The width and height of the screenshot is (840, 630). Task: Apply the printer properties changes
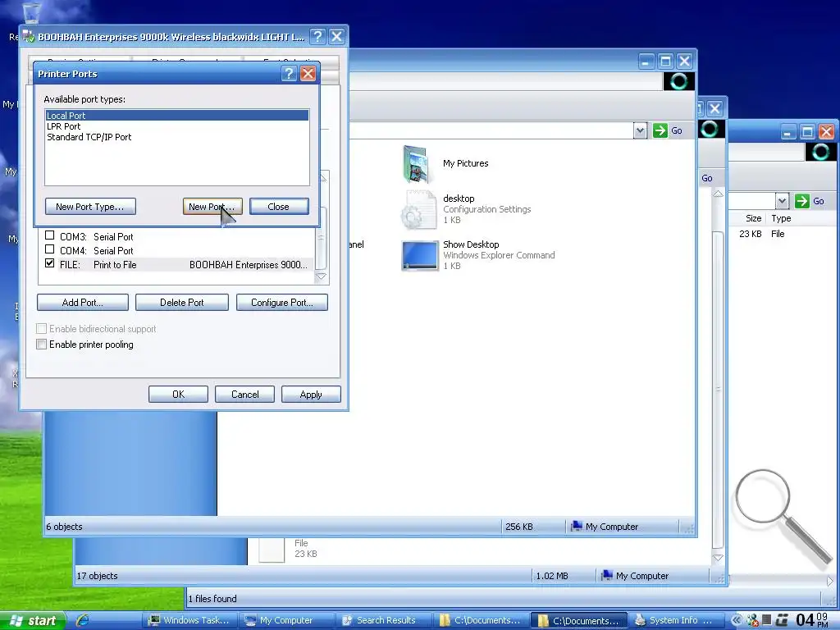[x=311, y=395]
